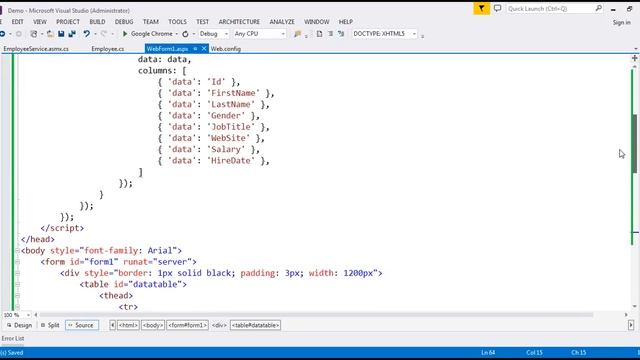Click the tag navigator right arrow
The width and height of the screenshot is (640, 360).
point(631,325)
